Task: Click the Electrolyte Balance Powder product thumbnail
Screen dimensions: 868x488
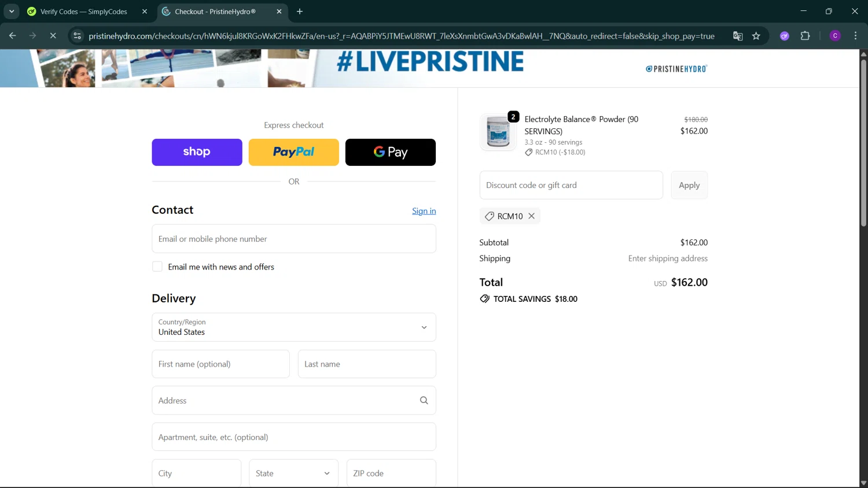Action: pos(498,132)
